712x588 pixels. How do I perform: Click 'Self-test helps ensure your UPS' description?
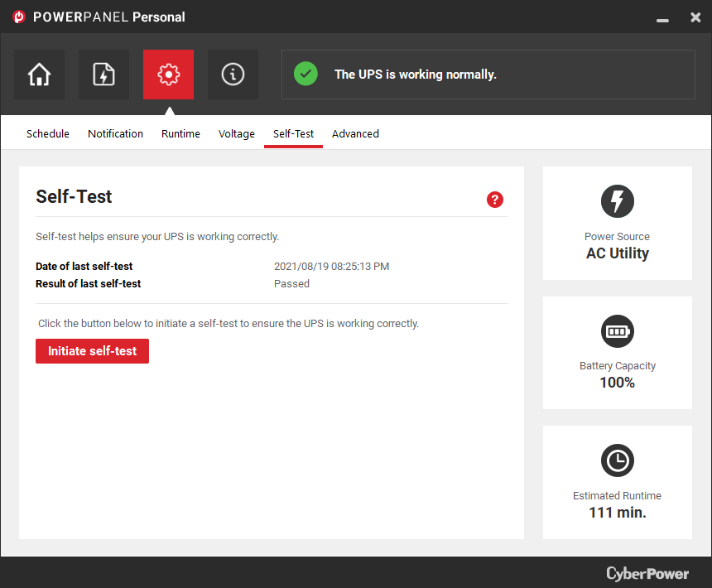point(157,237)
